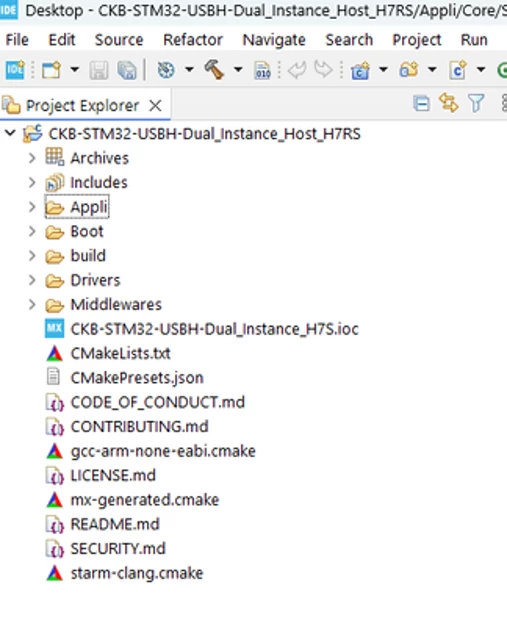Click the Includes folder icon
This screenshot has height=626, width=507.
pos(54,182)
